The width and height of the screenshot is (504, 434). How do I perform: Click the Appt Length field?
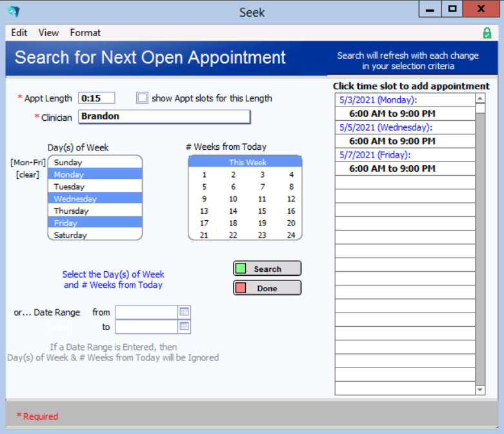click(96, 98)
